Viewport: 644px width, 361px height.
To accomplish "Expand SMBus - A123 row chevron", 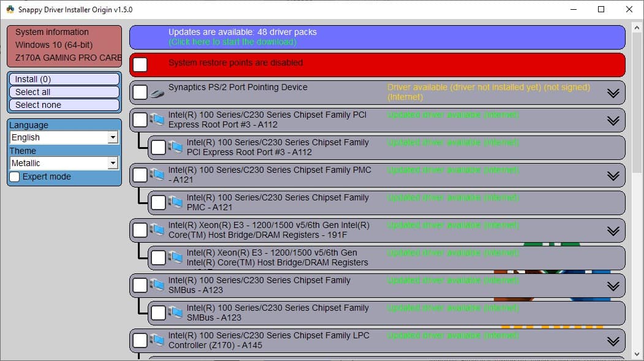I will coord(613,286).
